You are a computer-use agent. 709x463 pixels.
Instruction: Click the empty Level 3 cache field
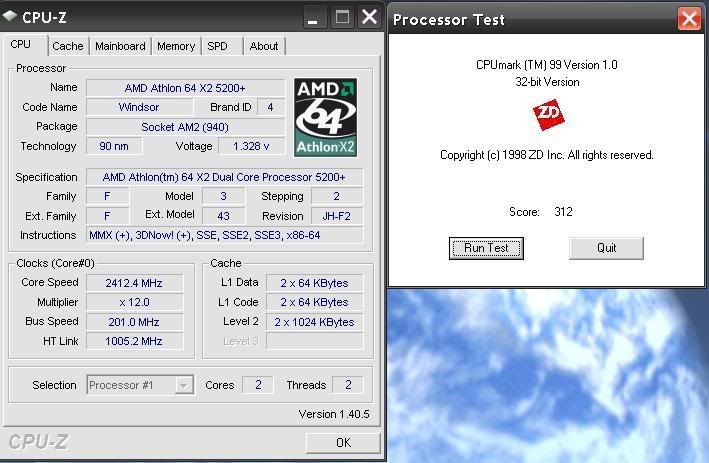[314, 341]
